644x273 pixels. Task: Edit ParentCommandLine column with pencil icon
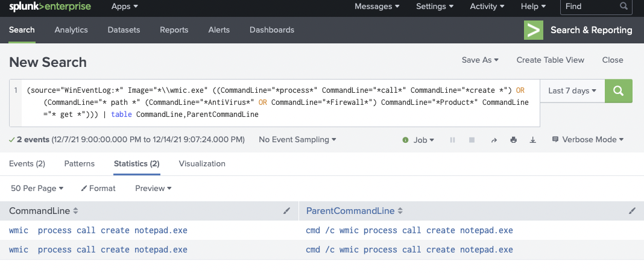[632, 211]
